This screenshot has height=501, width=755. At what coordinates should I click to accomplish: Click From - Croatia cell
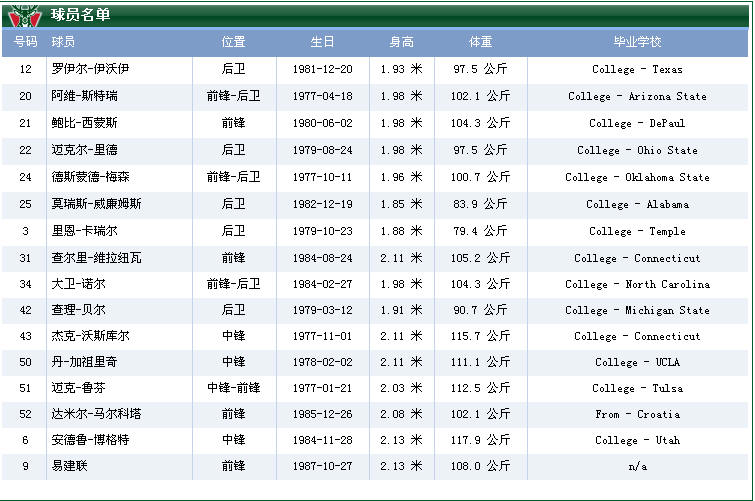(x=638, y=414)
